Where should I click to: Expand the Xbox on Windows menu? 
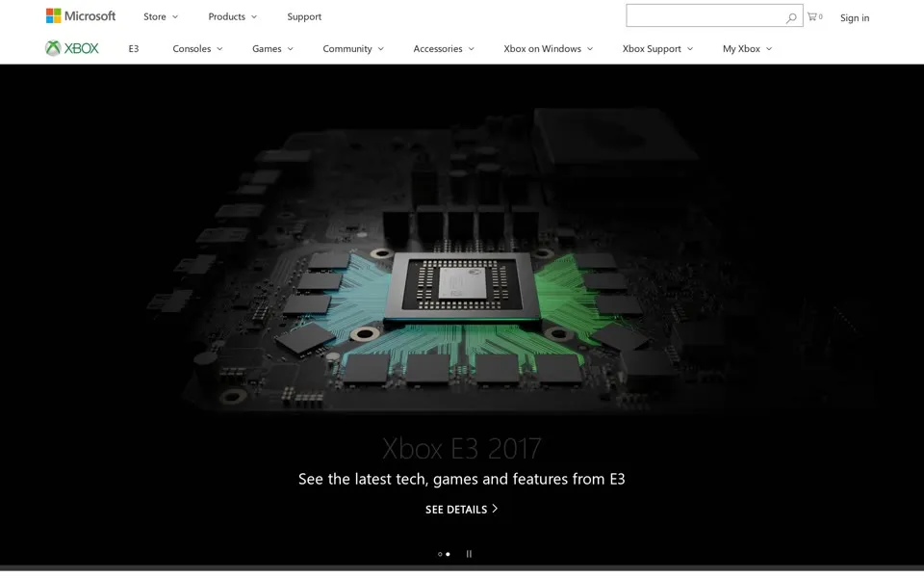tap(548, 48)
